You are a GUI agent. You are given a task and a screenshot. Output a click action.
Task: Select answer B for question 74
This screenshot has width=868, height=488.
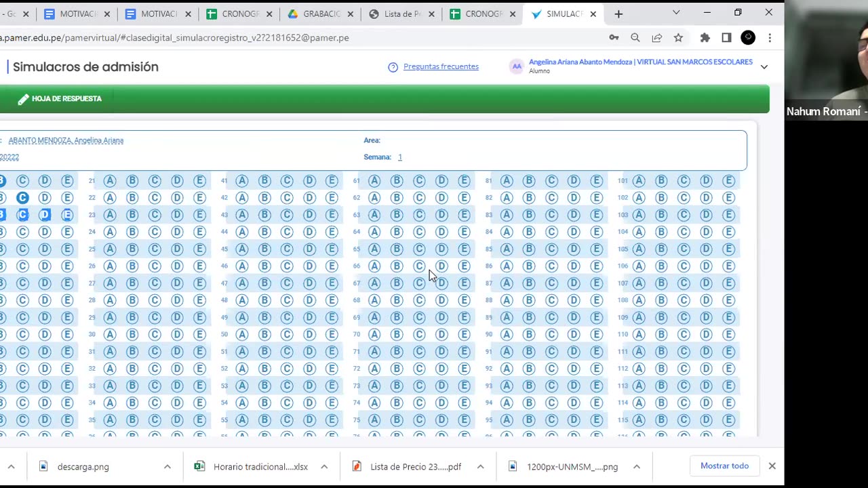(x=397, y=403)
